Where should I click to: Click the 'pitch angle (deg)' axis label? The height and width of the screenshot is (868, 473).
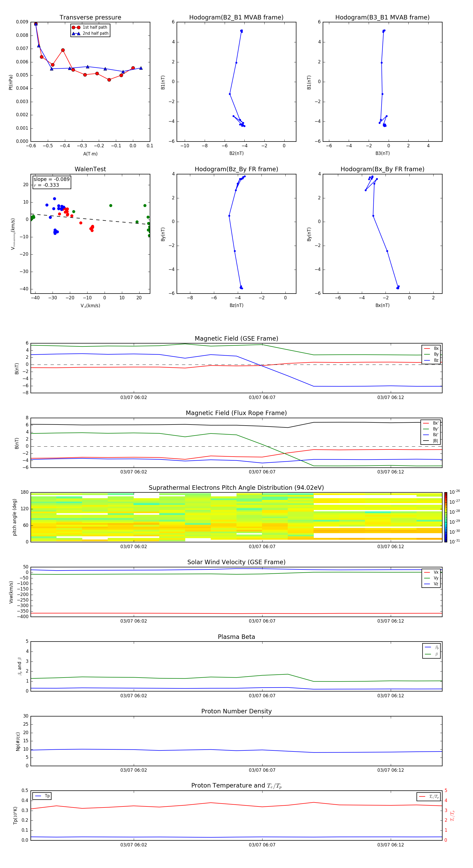pyautogui.click(x=14, y=517)
